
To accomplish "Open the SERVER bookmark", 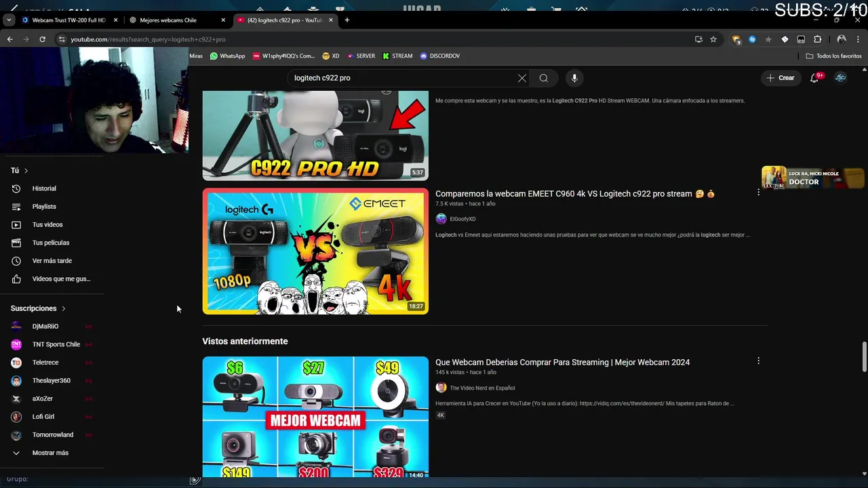I will click(x=360, y=56).
